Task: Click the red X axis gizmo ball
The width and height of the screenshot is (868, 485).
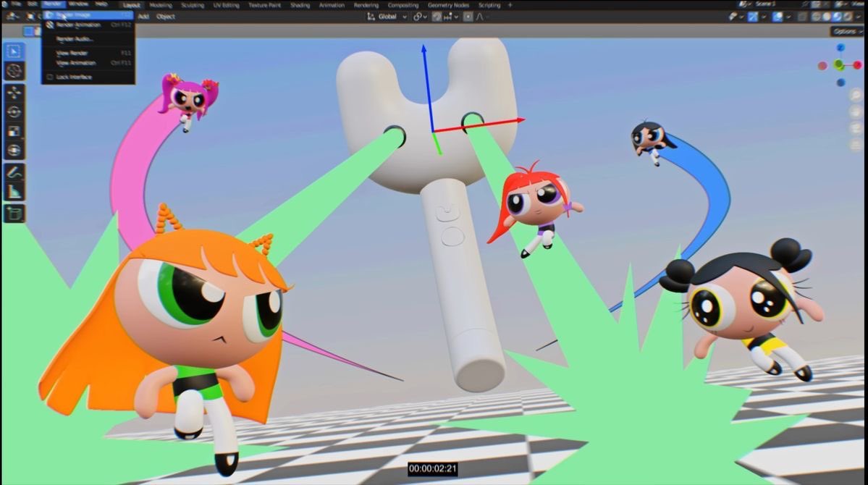Action: point(857,65)
